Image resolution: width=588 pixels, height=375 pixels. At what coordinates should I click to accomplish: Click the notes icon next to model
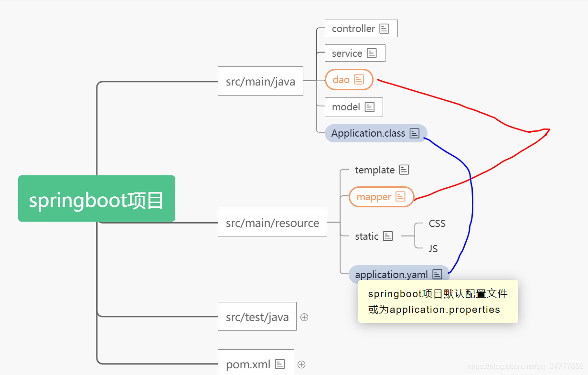coord(369,107)
